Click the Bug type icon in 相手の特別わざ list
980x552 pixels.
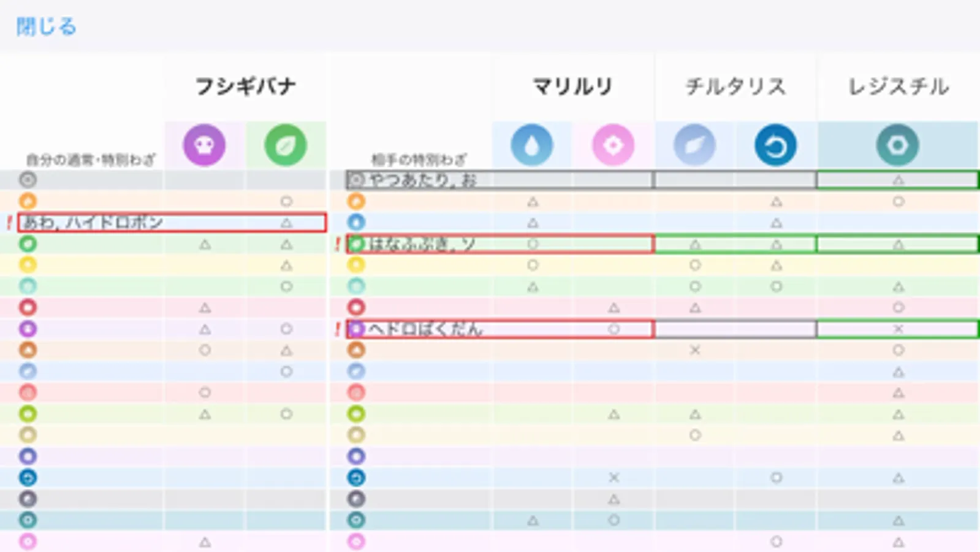pyautogui.click(x=356, y=413)
